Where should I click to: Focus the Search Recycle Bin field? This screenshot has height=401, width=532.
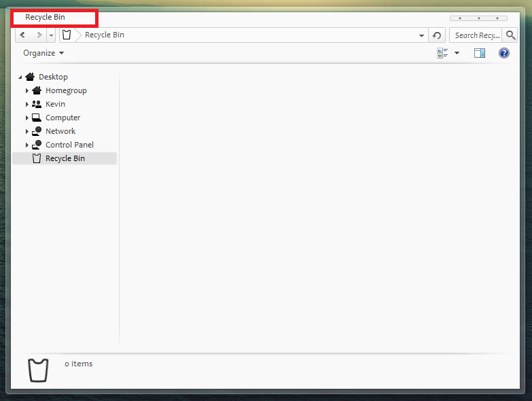[x=476, y=35]
